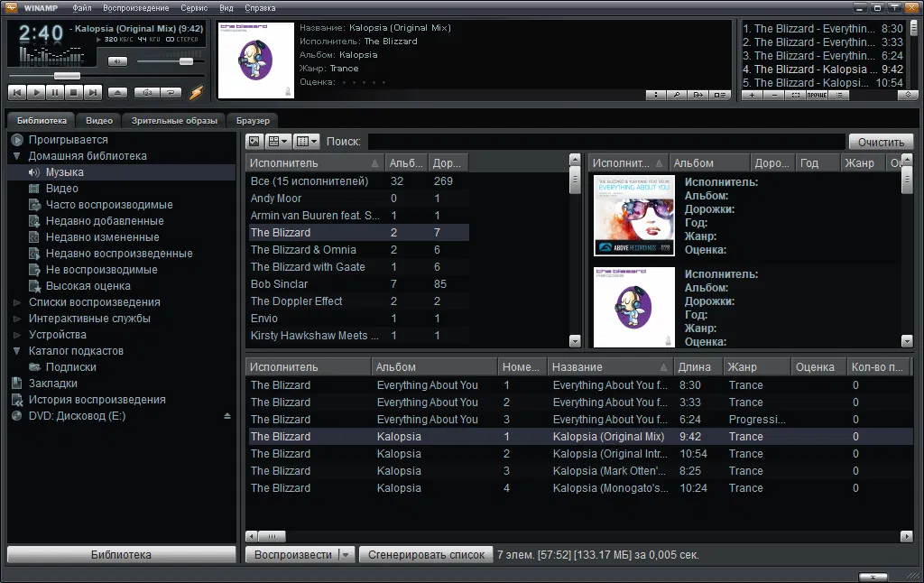
Task: Click the magnifier icon under track info
Action: click(677, 95)
